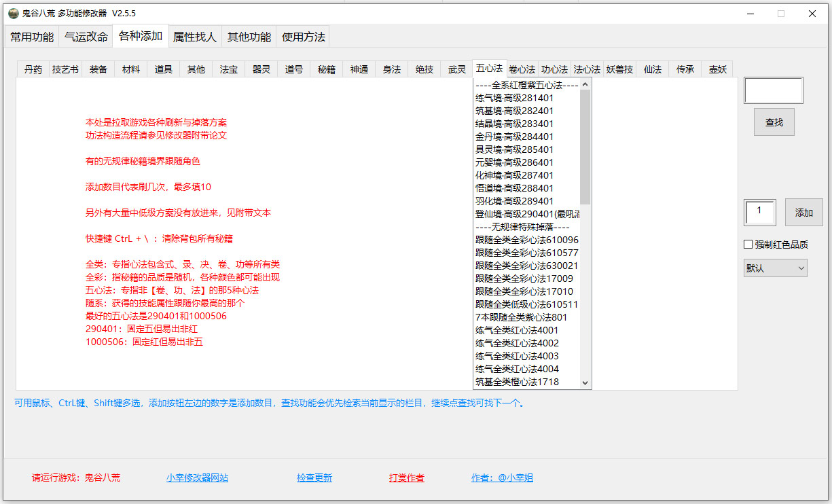Click the 查找 search button
The image size is (832, 504).
[774, 122]
